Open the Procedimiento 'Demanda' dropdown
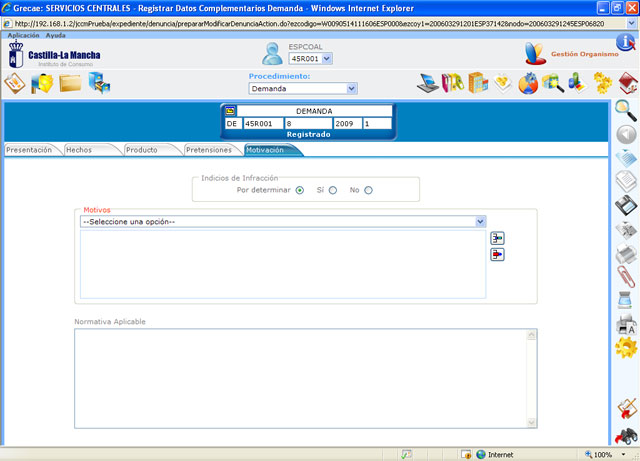This screenshot has width=640, height=461. click(303, 89)
